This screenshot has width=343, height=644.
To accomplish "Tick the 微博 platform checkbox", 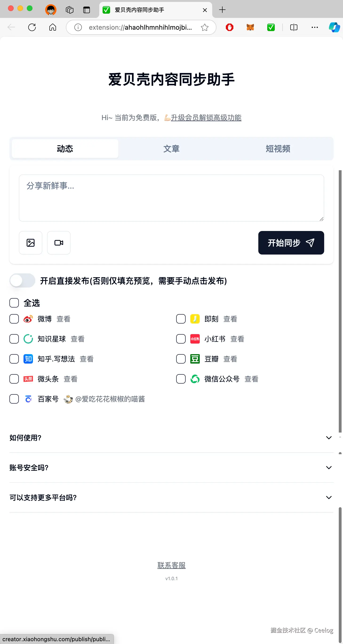I will tap(14, 319).
